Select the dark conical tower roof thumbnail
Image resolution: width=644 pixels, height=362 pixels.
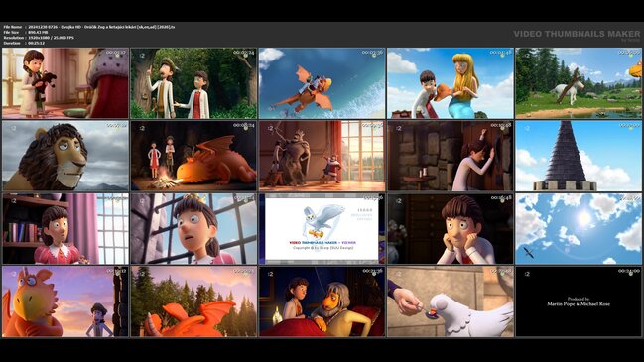[579, 156]
